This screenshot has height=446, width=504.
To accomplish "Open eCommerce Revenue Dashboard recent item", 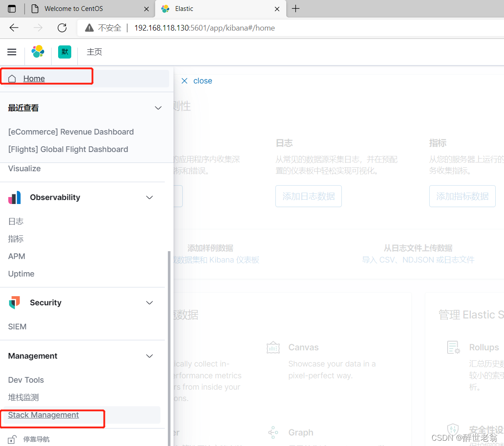I will click(x=71, y=132).
